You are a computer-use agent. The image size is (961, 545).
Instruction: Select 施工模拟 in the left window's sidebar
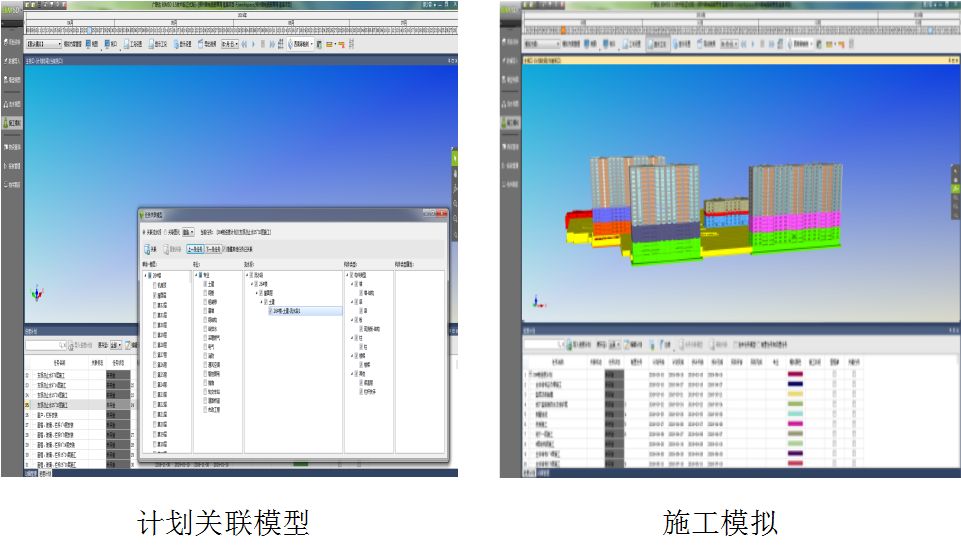pyautogui.click(x=11, y=122)
